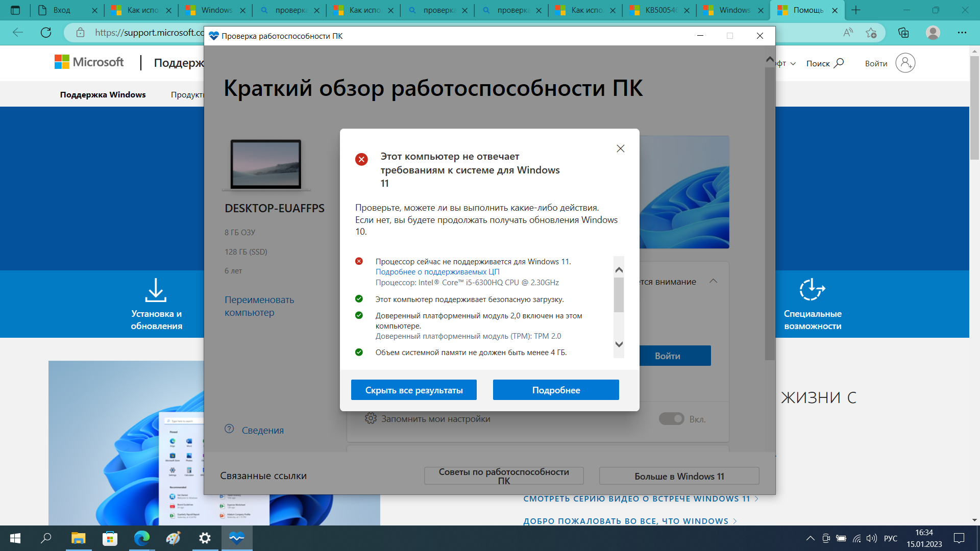Close the Windows 11 requirements dialog
The image size is (980, 551).
click(621, 148)
